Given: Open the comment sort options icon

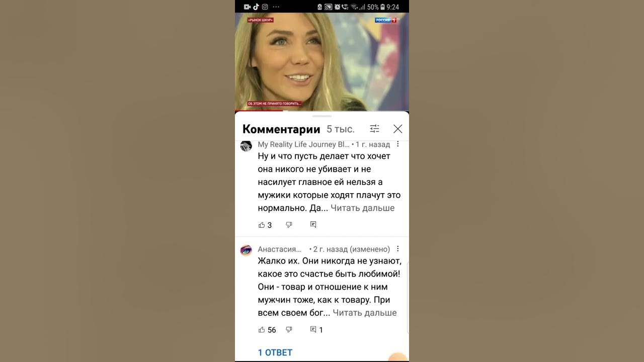Looking at the screenshot, I should [x=374, y=129].
